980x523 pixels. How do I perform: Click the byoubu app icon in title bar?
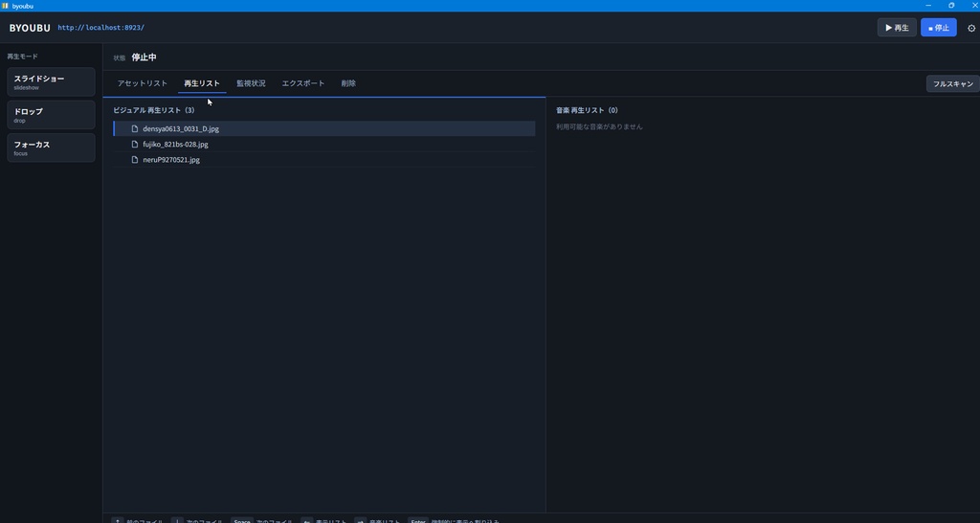(x=6, y=6)
